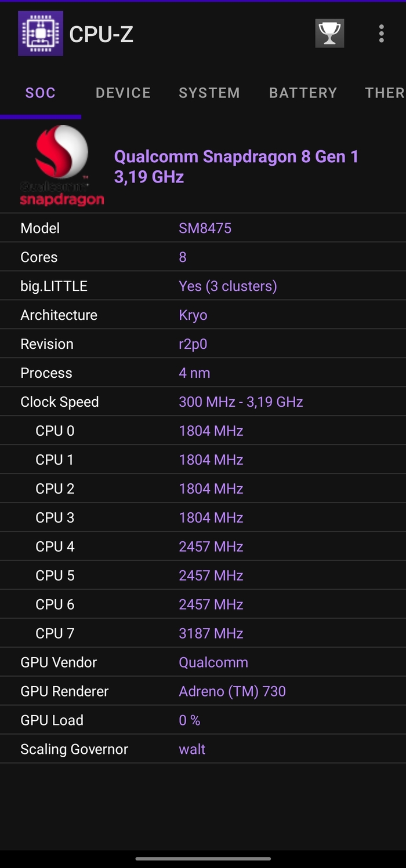Select the Model SM8475 row
This screenshot has width=406, height=868.
203,228
